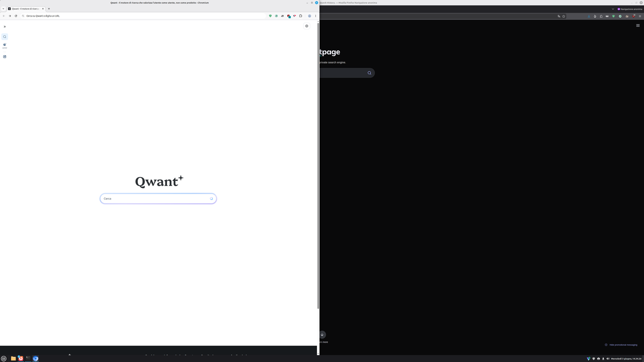Open a new Chromium tab
The height and width of the screenshot is (362, 644).
49,9
